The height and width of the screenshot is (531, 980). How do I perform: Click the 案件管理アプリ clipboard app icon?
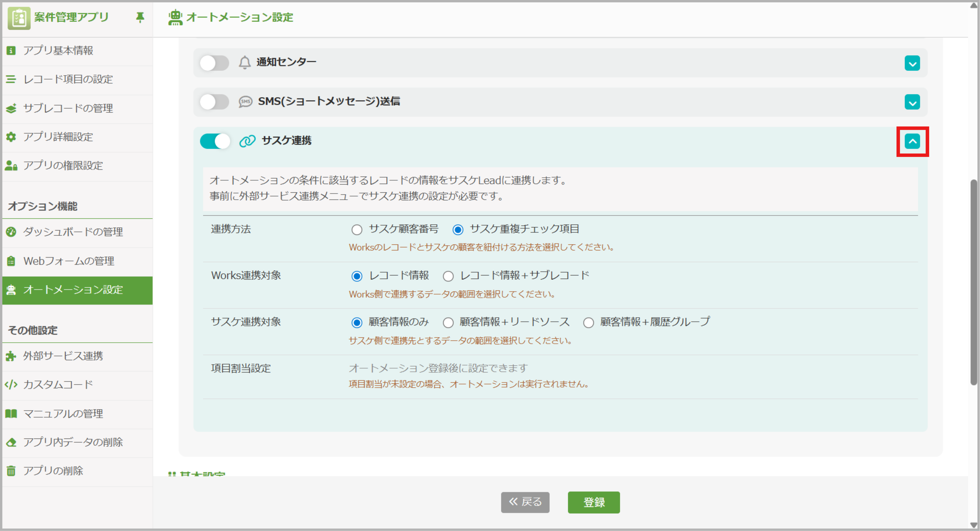(19, 18)
